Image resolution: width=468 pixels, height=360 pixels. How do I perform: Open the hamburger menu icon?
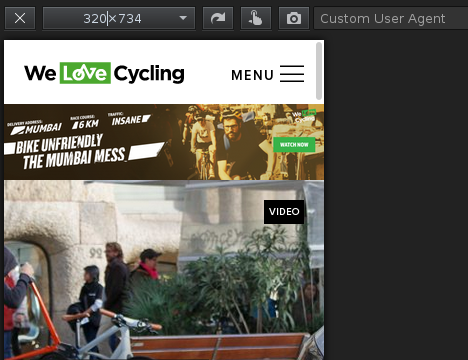click(292, 74)
